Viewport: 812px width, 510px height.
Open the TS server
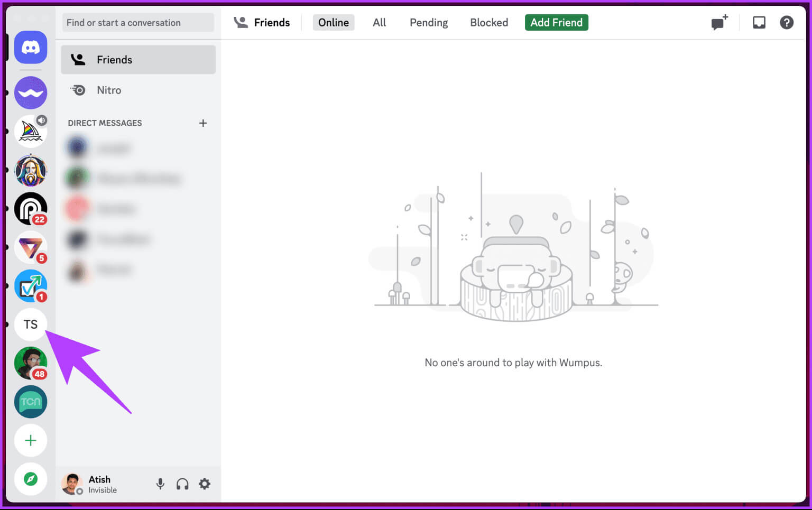coord(31,324)
